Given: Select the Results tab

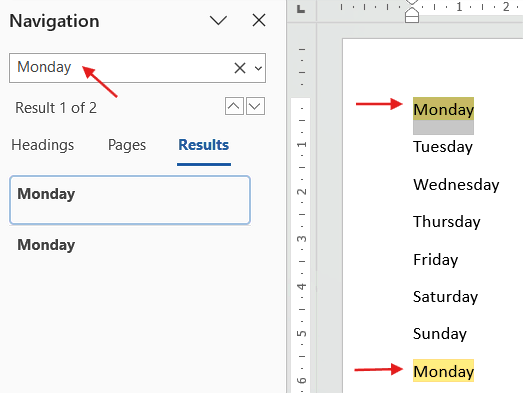Looking at the screenshot, I should click(204, 145).
